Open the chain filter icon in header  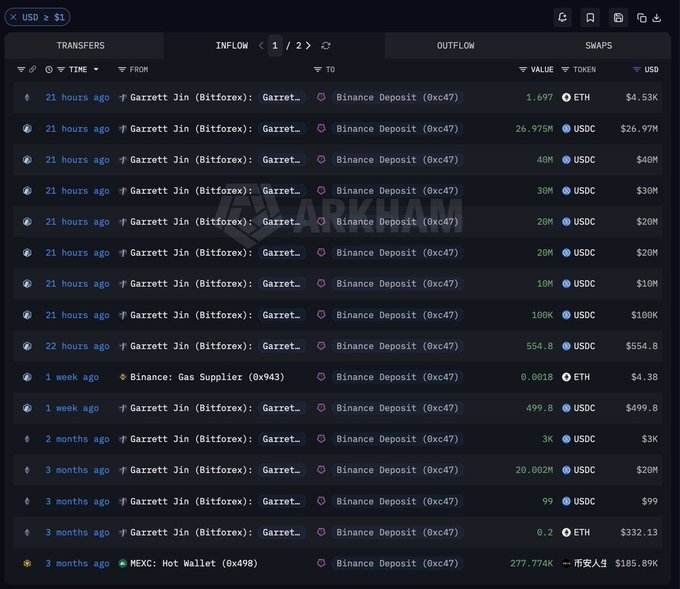coord(21,69)
